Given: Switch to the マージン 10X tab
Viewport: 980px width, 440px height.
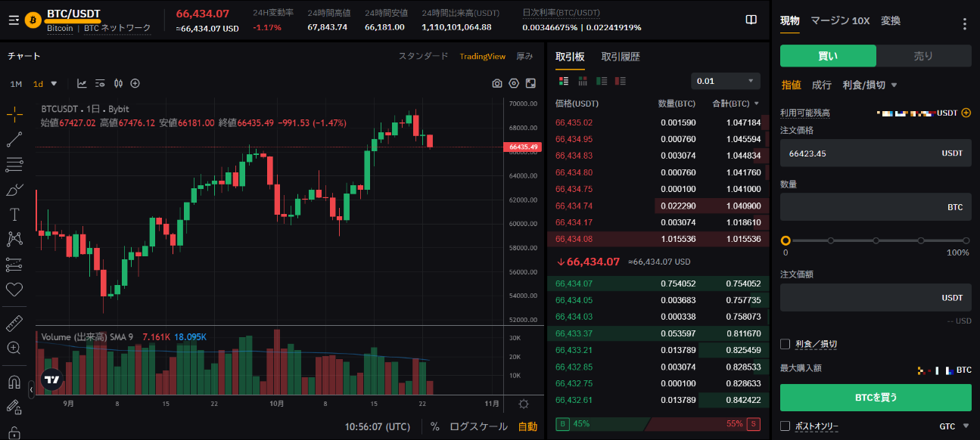Looking at the screenshot, I should (x=840, y=21).
